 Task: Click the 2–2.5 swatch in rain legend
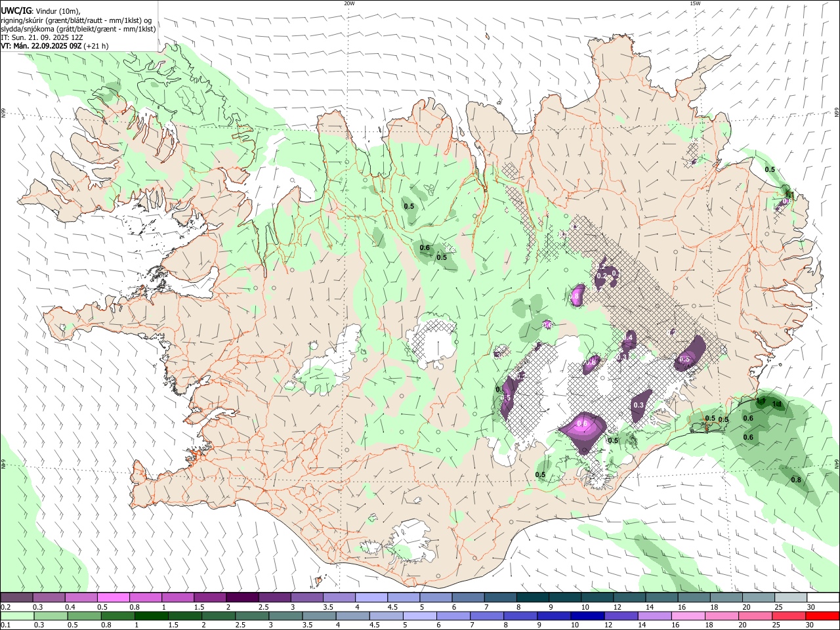[219, 616]
